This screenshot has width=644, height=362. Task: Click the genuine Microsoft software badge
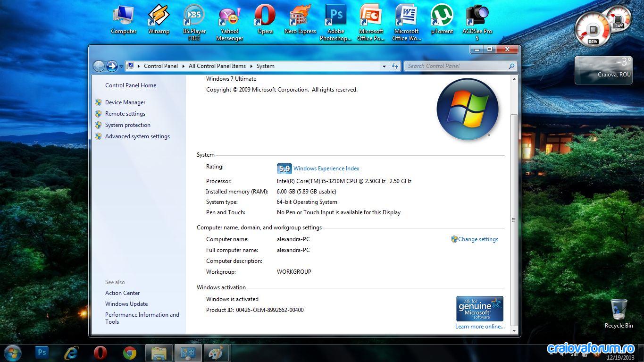tap(480, 309)
